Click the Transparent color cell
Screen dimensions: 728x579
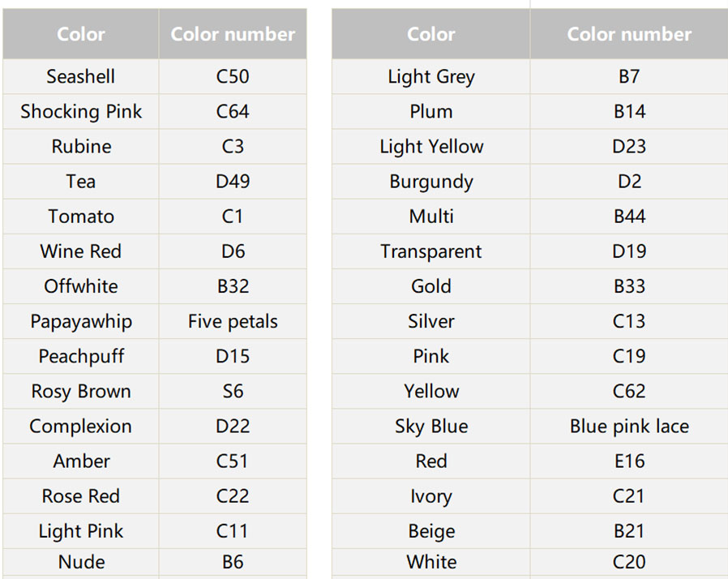[431, 251]
